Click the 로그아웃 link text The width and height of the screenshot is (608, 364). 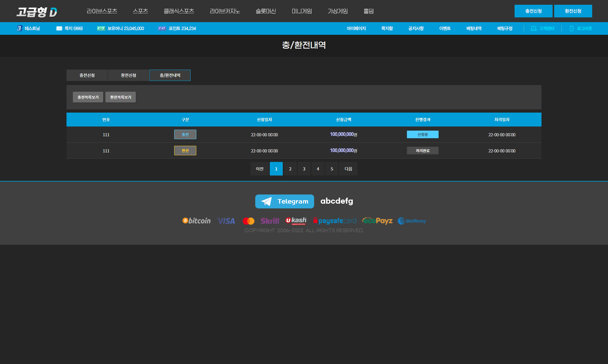(584, 28)
